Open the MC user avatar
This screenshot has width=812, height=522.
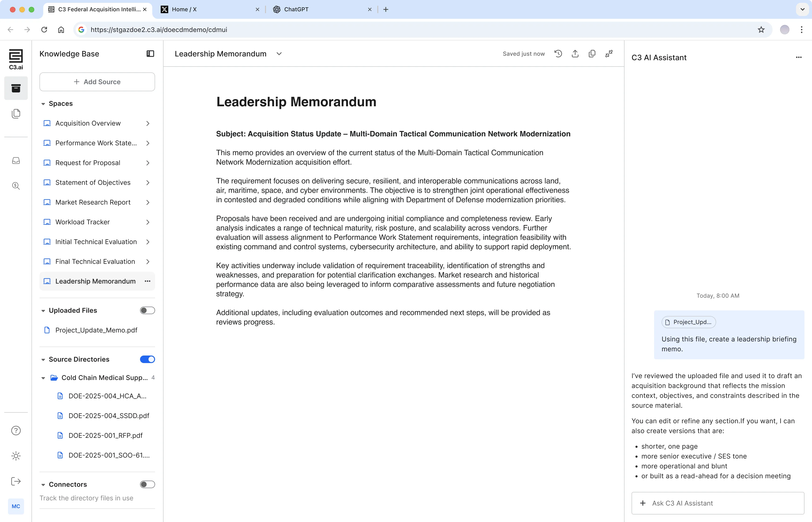[x=16, y=506]
